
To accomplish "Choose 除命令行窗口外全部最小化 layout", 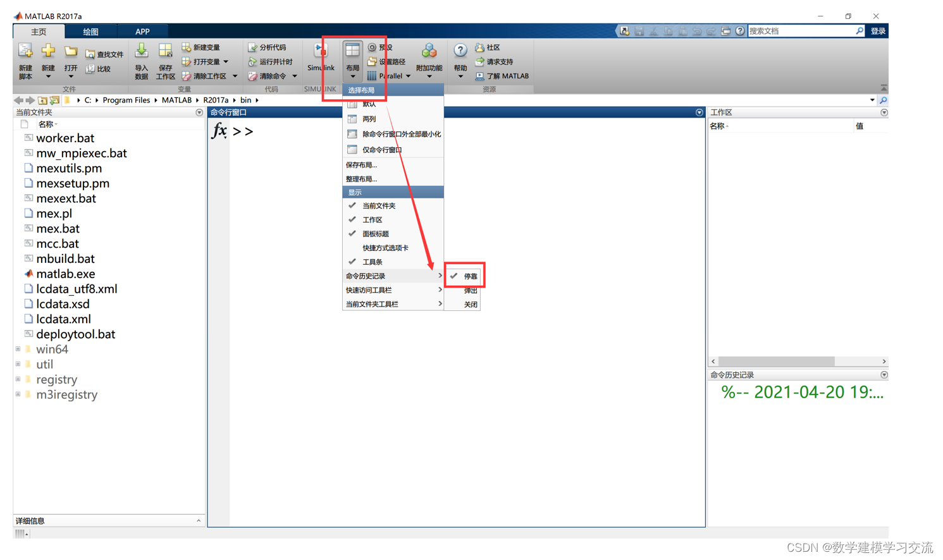I will pos(393,134).
